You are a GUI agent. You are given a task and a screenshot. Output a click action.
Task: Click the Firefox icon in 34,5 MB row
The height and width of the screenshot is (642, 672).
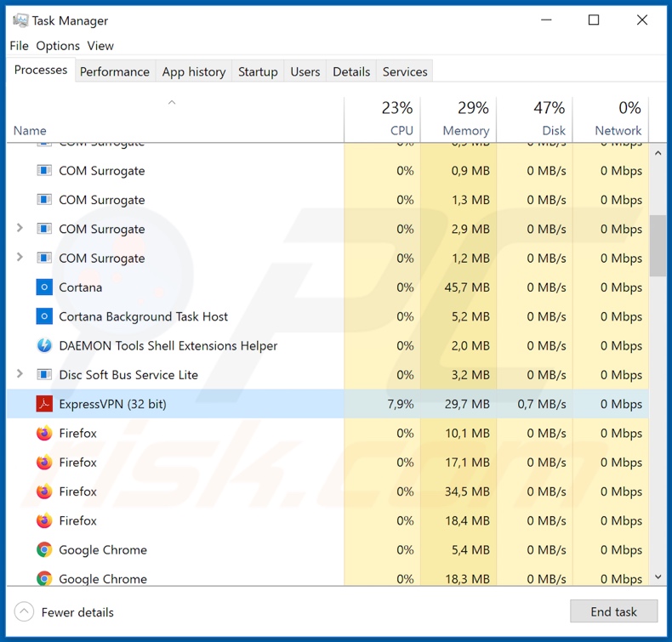coord(44,491)
